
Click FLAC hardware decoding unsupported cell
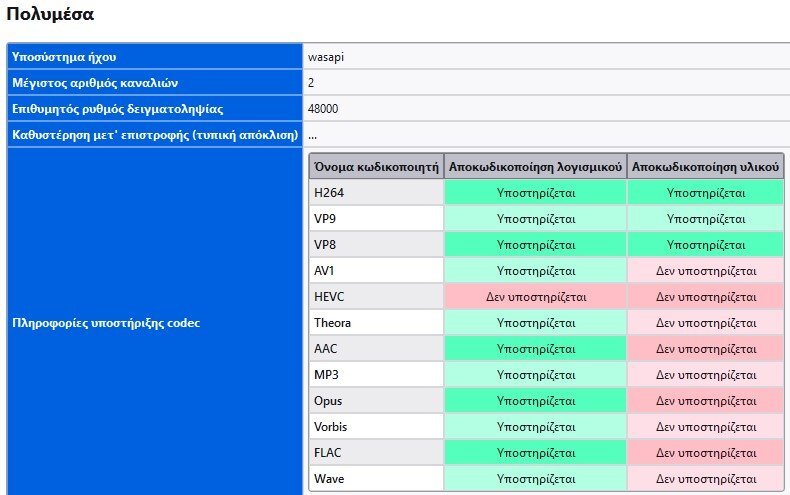coord(705,453)
